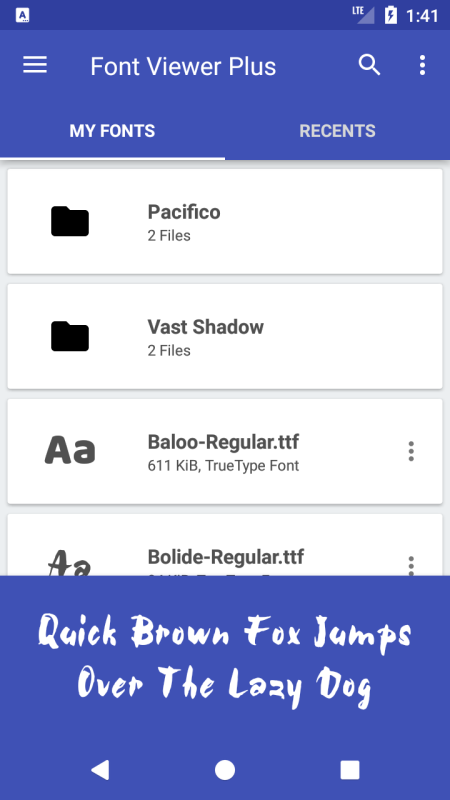
Task: Open the top bar overflow menu
Action: coord(422,65)
